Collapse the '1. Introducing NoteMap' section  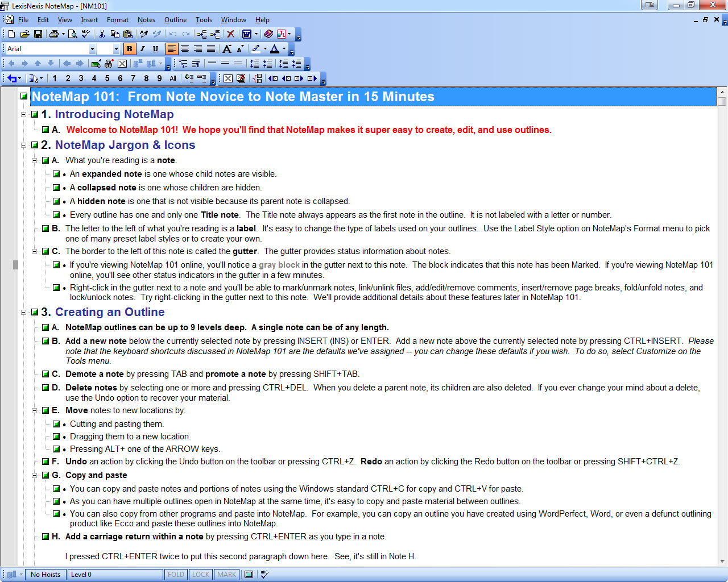coord(24,114)
